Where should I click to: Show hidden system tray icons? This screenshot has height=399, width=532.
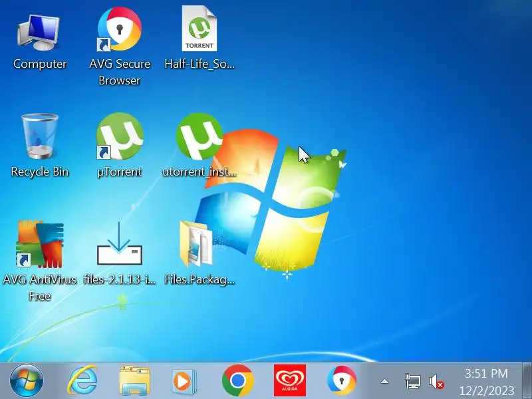click(384, 381)
